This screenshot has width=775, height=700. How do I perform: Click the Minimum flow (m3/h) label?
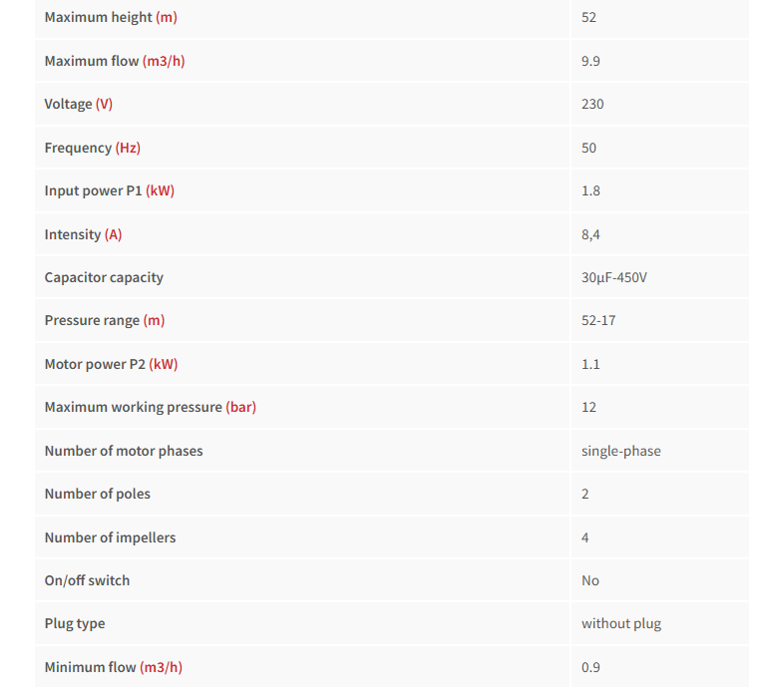tap(114, 667)
